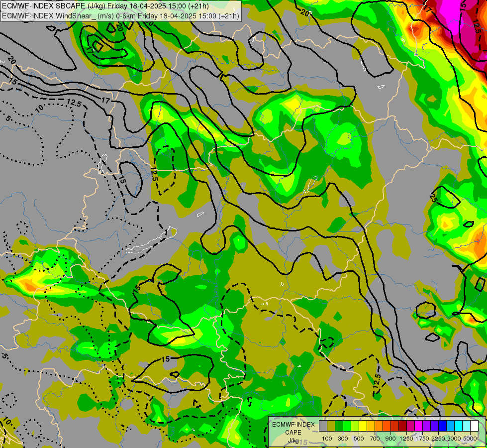Image resolution: width=487 pixels, height=448 pixels.
Task: Click the orange swatch right of 700
Action: pyautogui.click(x=379, y=426)
